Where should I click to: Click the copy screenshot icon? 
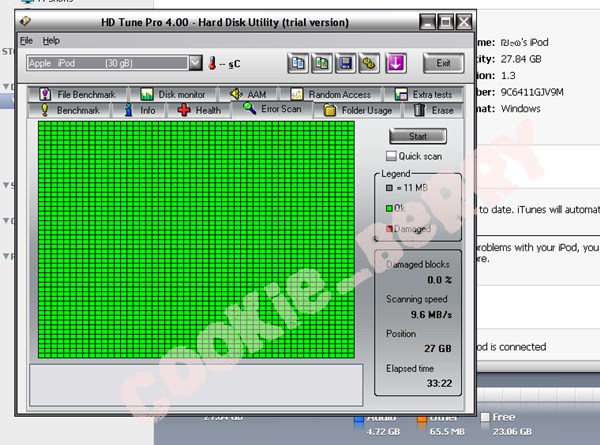322,63
